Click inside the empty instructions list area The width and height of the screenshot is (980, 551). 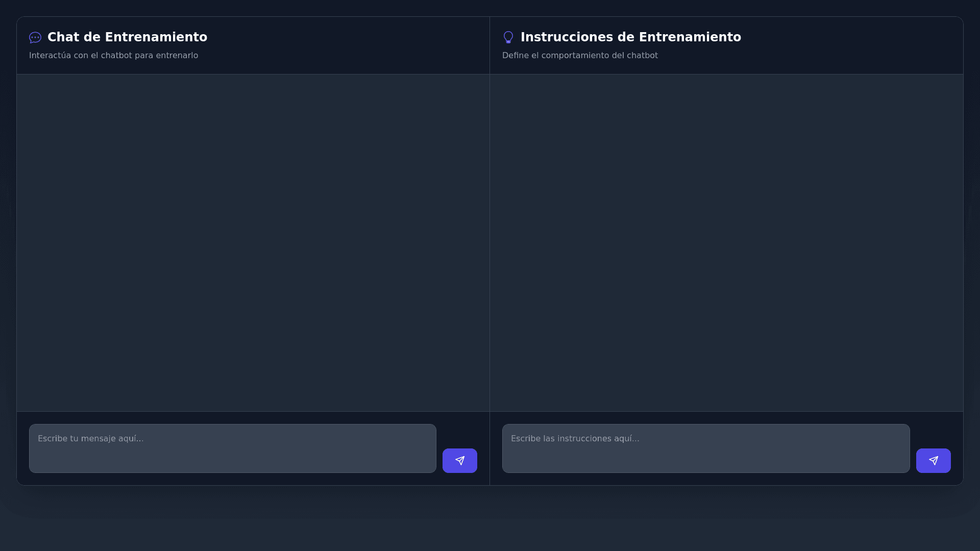(x=726, y=242)
